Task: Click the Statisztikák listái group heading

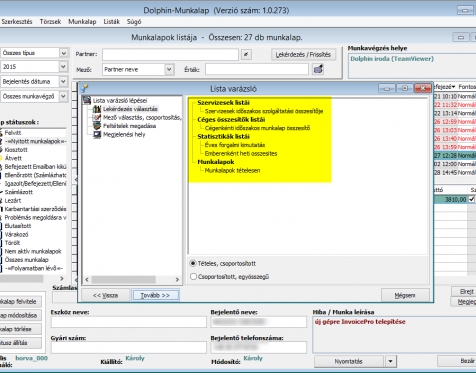Action: (x=223, y=137)
